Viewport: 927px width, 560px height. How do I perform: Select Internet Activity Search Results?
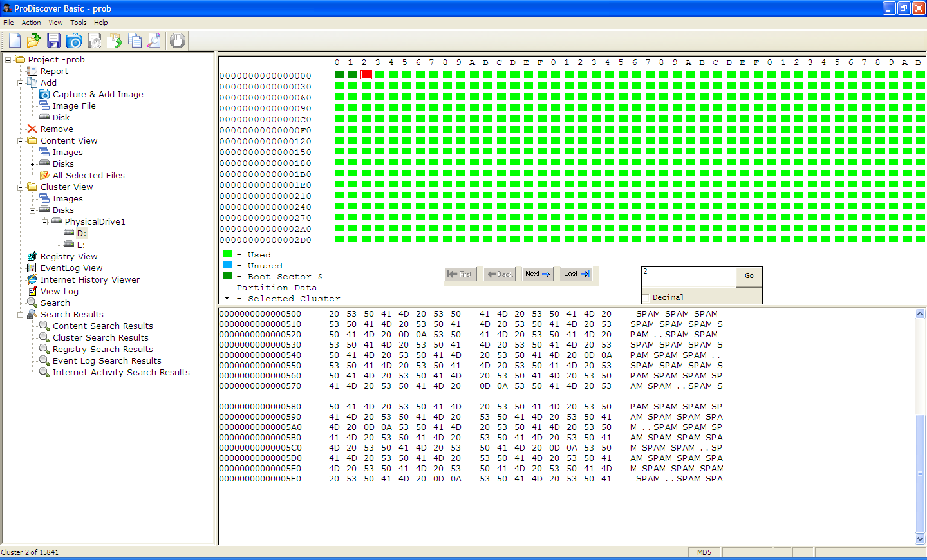[x=121, y=373]
